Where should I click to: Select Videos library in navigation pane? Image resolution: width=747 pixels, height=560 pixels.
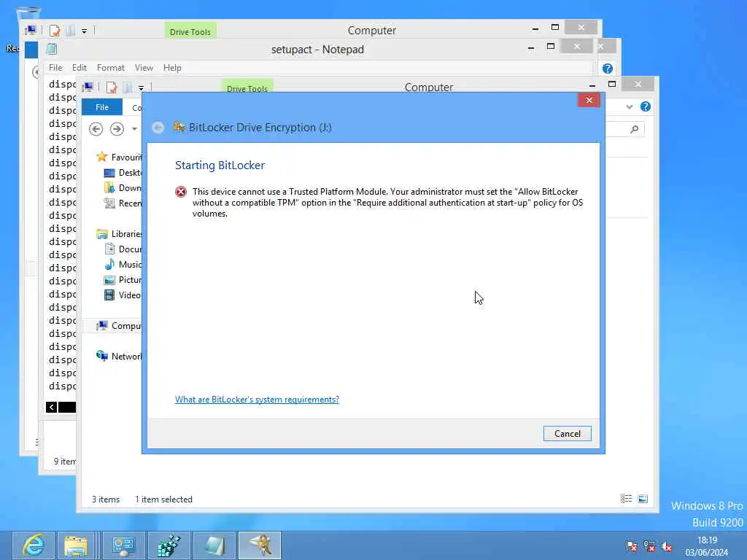click(x=123, y=295)
